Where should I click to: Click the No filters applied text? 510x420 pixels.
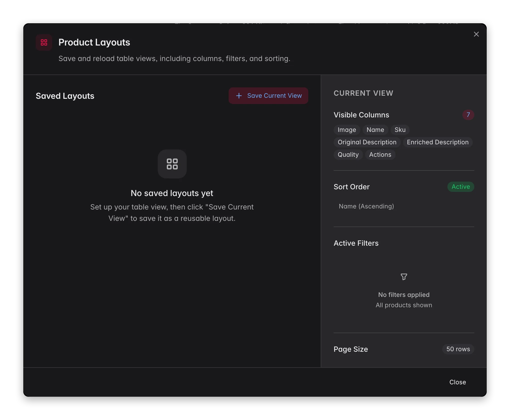click(404, 295)
